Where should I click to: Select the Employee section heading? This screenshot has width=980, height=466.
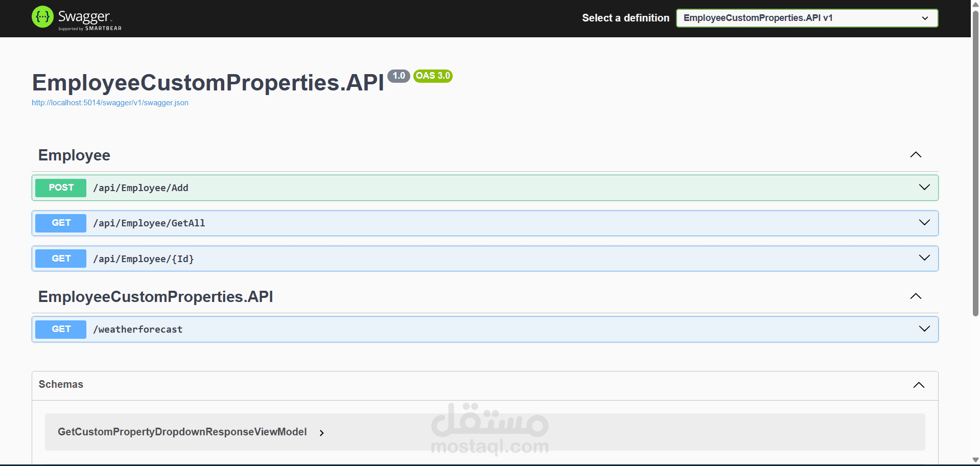tap(74, 155)
